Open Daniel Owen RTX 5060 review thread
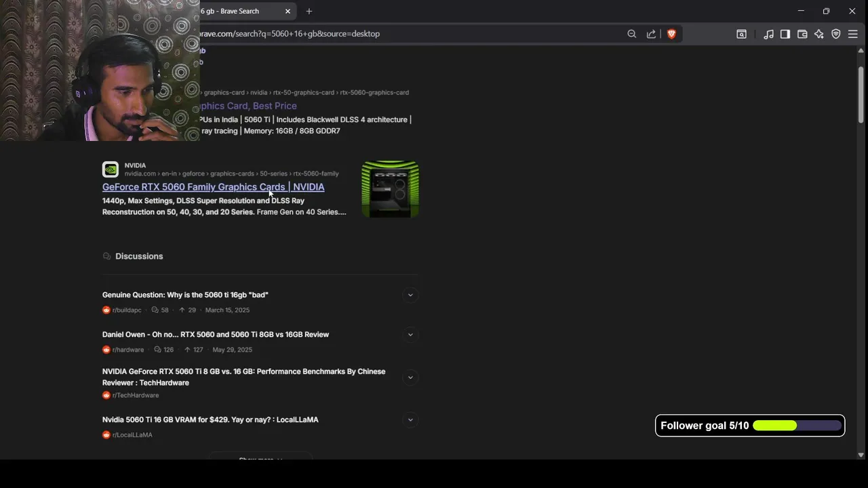This screenshot has width=868, height=488. (216, 335)
